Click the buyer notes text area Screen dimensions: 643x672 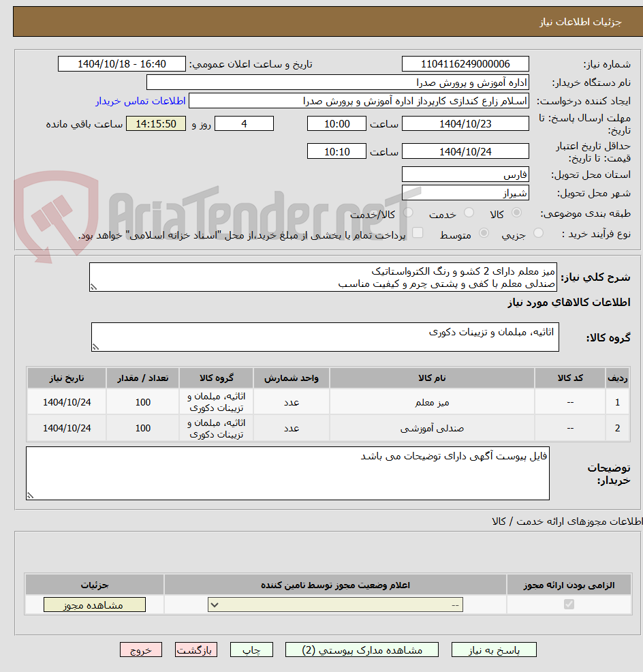287,473
